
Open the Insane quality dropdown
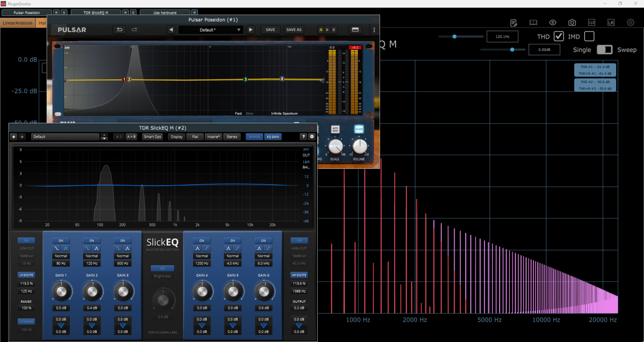214,137
